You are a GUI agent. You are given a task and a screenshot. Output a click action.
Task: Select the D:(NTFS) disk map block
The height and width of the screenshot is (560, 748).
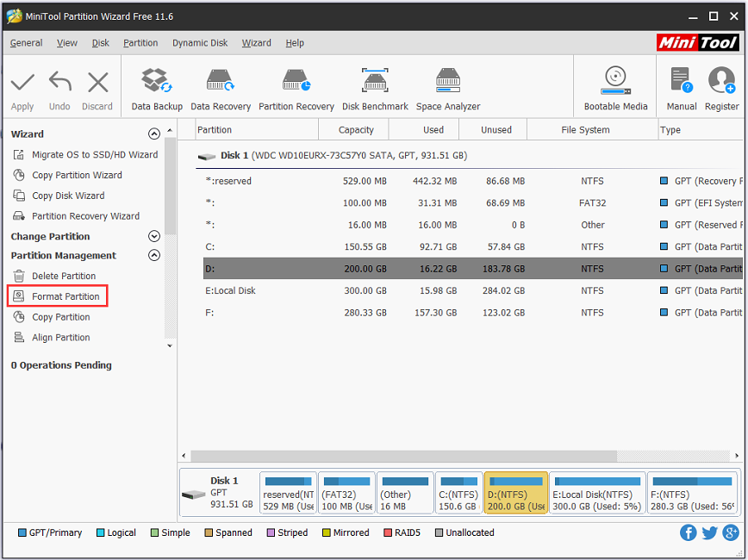(515, 493)
